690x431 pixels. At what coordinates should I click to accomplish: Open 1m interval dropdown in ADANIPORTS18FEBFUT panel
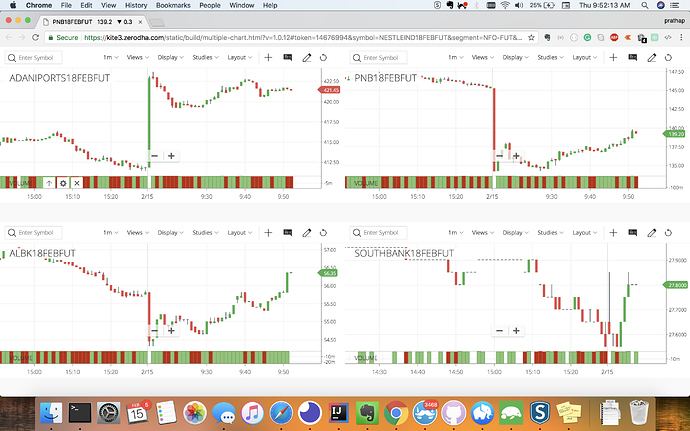coord(110,58)
